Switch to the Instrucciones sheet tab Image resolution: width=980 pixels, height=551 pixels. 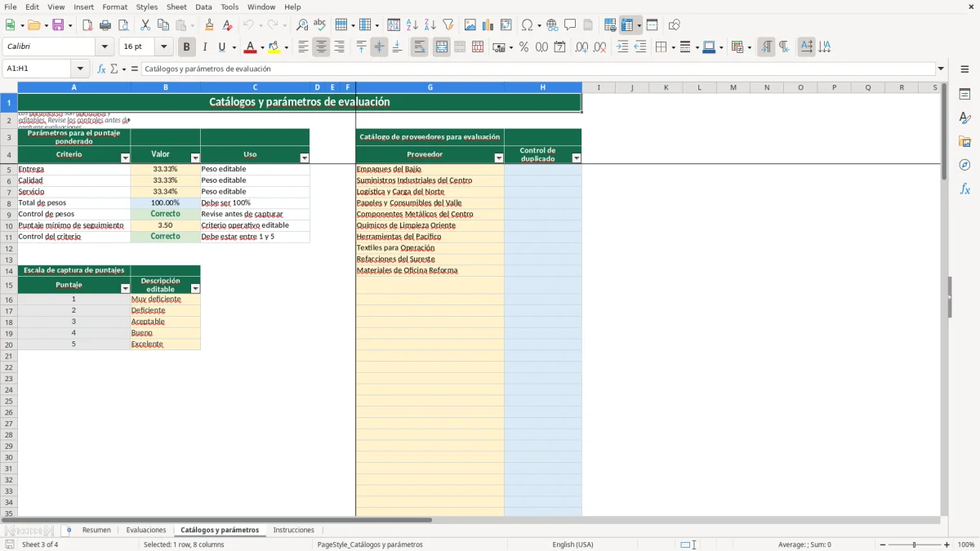click(294, 530)
